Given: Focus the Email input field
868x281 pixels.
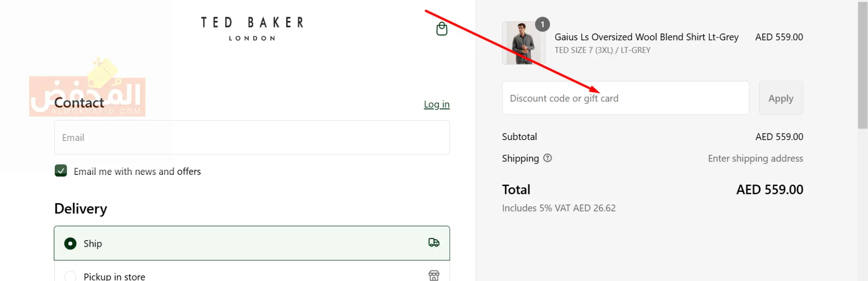Looking at the screenshot, I should pyautogui.click(x=252, y=137).
